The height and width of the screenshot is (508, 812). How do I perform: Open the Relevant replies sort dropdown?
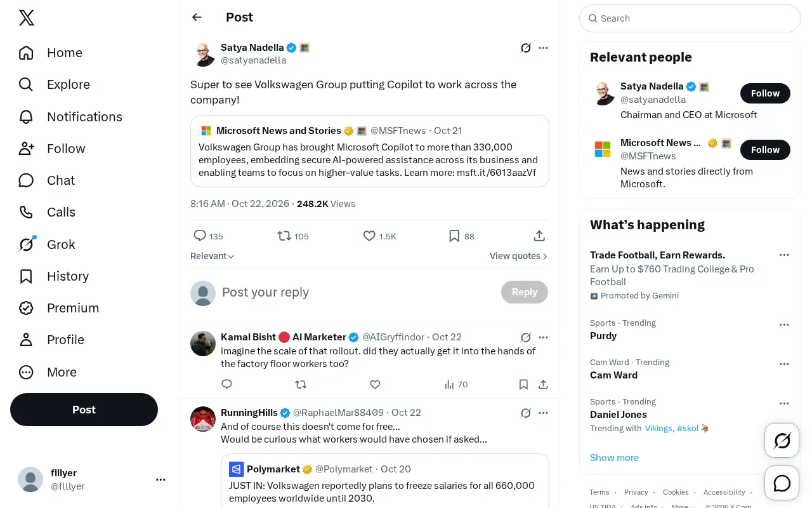(213, 256)
